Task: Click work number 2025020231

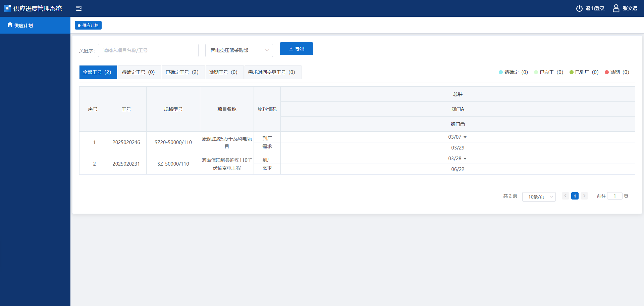Action: 126,164
